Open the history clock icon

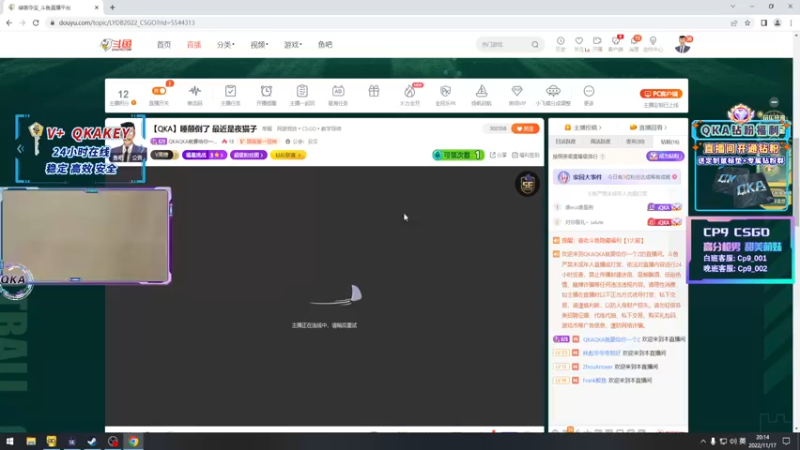(x=560, y=41)
